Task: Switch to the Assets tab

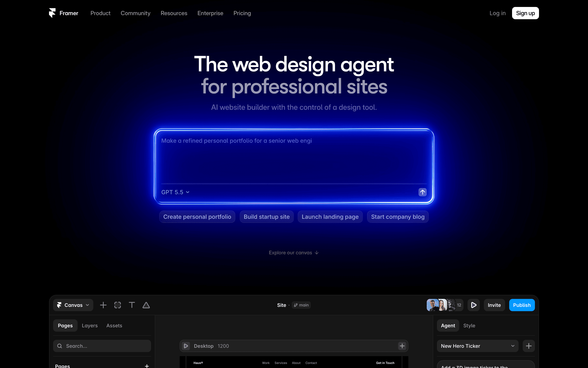Action: click(114, 325)
